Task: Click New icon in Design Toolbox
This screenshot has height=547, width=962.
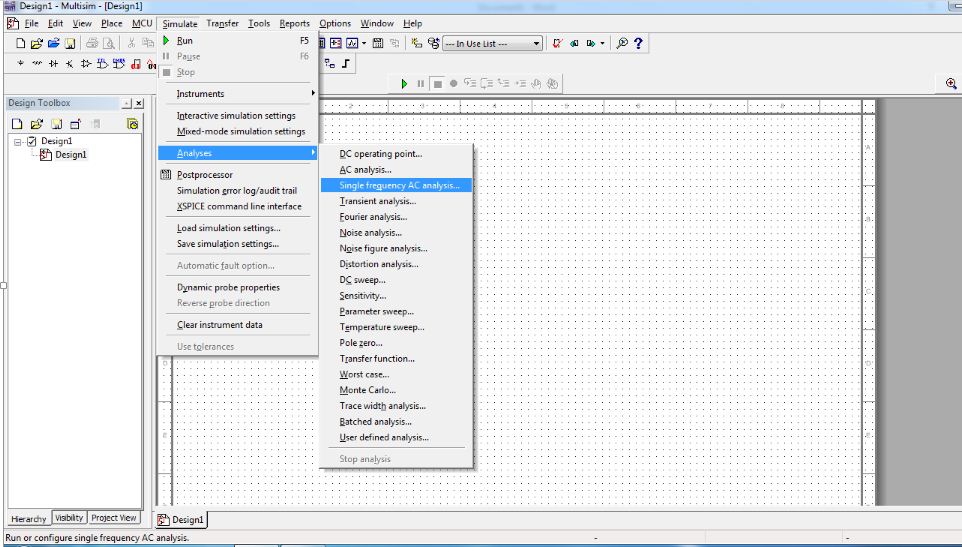Action: click(17, 124)
